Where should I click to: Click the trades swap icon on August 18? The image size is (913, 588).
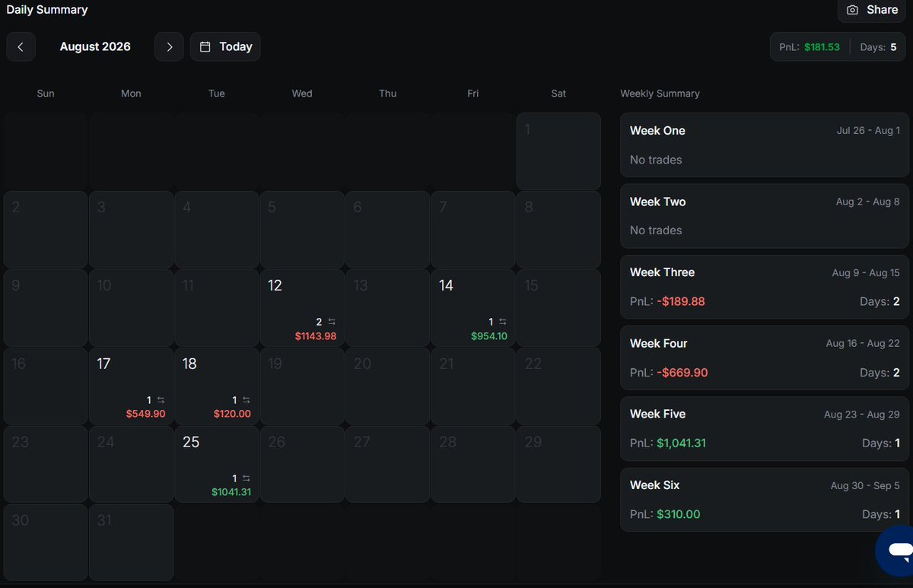tap(246, 400)
